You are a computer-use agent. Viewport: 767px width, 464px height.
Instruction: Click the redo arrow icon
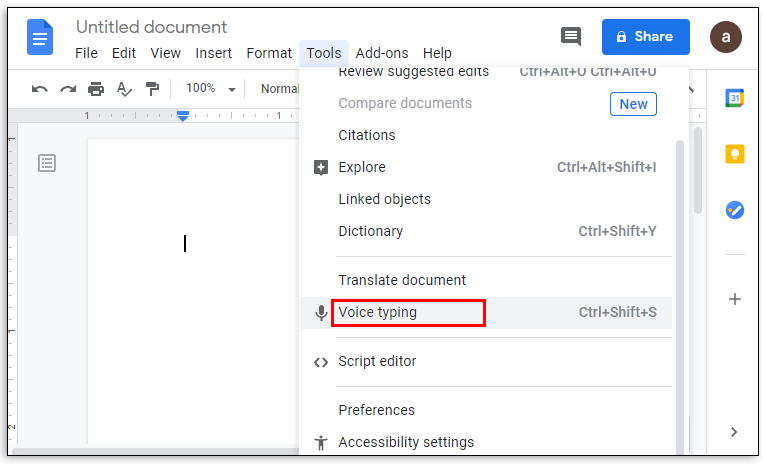pyautogui.click(x=68, y=89)
